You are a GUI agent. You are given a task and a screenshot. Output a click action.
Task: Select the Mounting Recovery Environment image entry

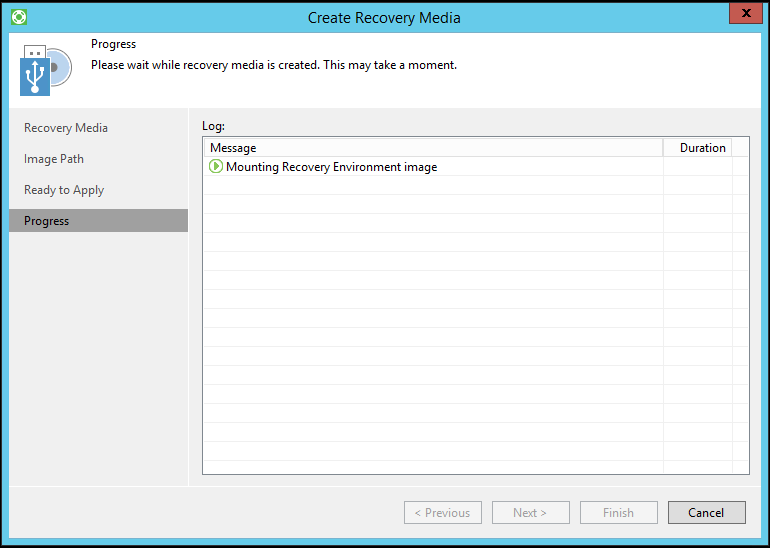click(x=331, y=167)
